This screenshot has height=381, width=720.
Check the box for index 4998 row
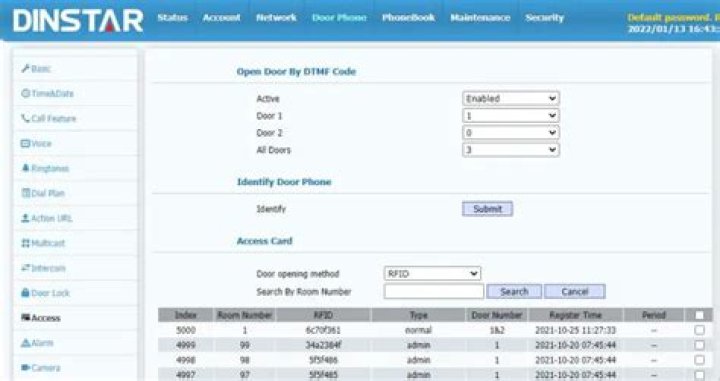click(x=699, y=360)
